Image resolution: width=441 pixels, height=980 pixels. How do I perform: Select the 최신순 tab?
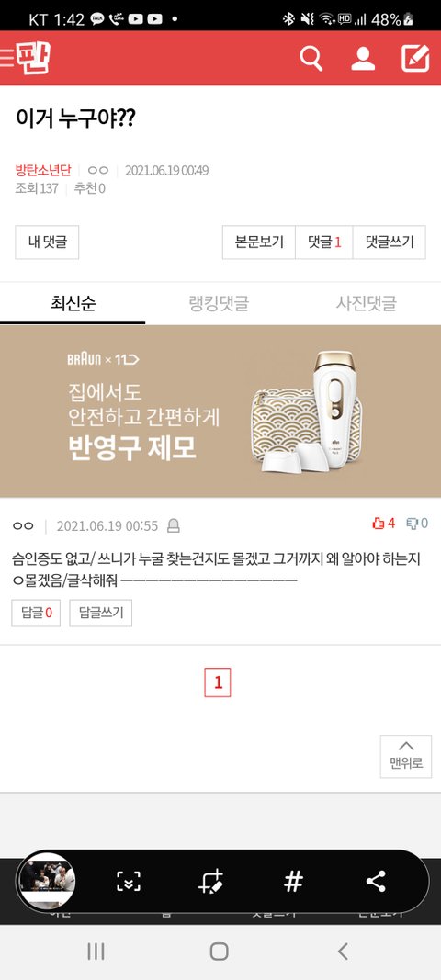click(x=73, y=304)
